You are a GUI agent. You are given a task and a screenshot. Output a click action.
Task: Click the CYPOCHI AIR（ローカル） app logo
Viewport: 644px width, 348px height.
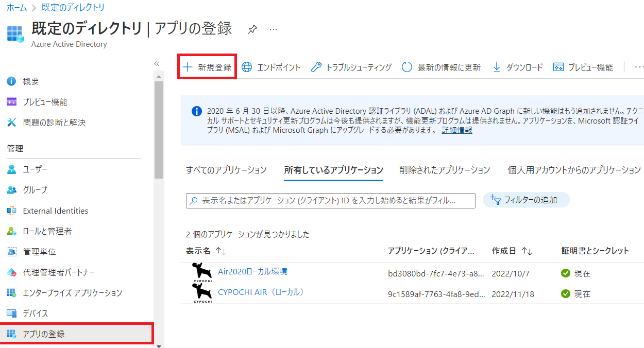coord(201,293)
